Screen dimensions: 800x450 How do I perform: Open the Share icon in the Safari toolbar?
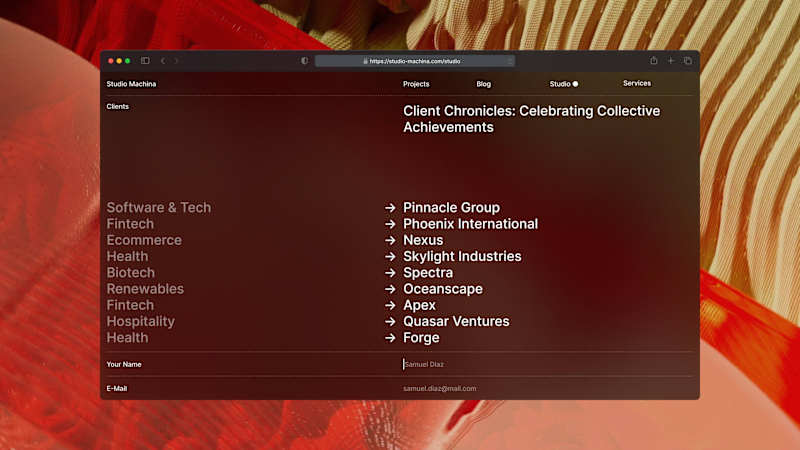pos(654,61)
